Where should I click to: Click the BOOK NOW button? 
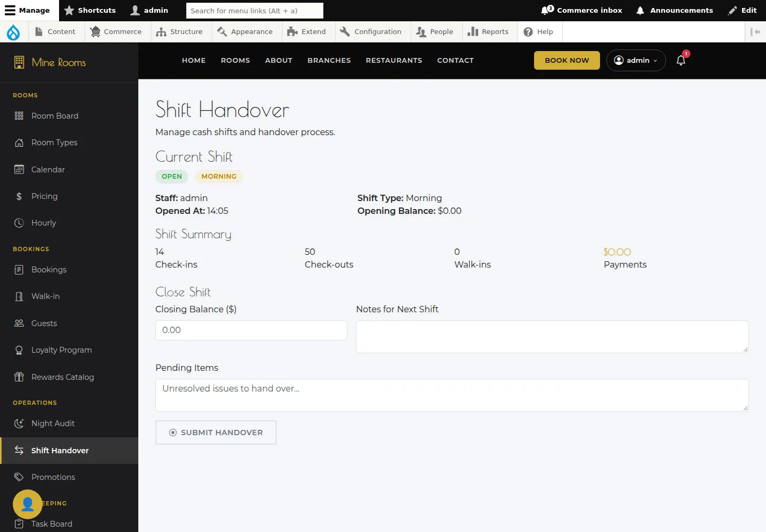[567, 61]
